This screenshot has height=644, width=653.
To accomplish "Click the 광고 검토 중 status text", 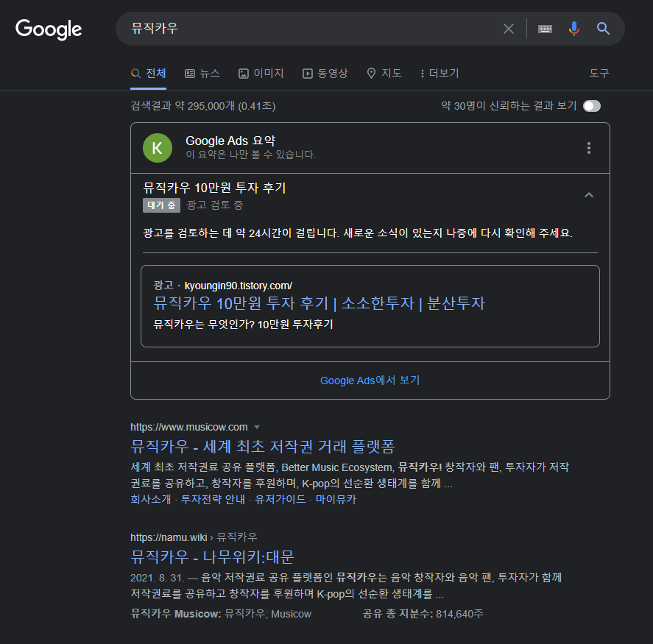I will (x=215, y=205).
